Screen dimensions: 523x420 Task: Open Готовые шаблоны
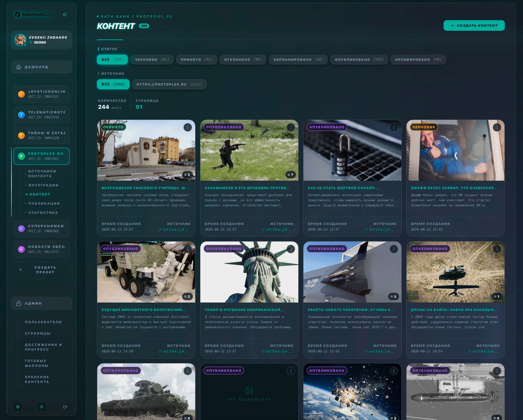(x=37, y=363)
